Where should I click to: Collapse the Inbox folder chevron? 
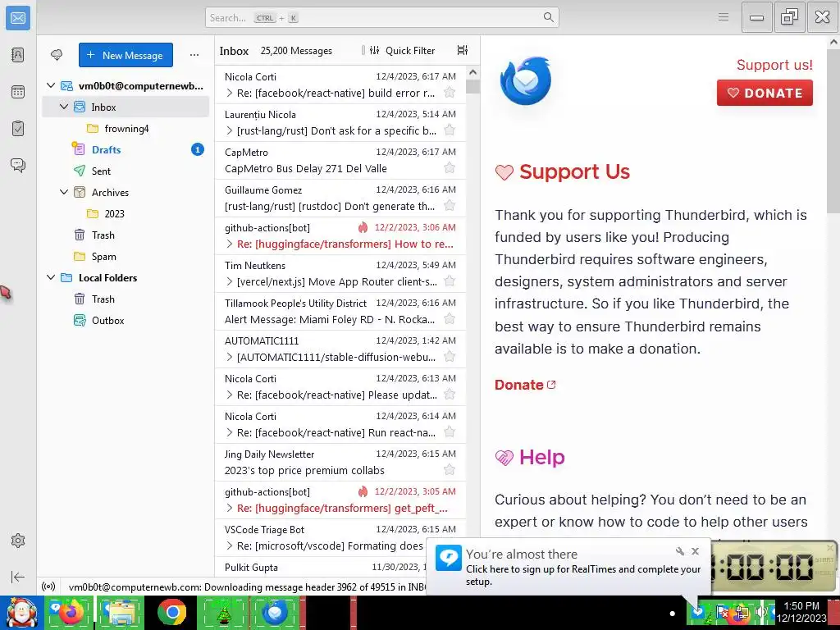tap(64, 107)
